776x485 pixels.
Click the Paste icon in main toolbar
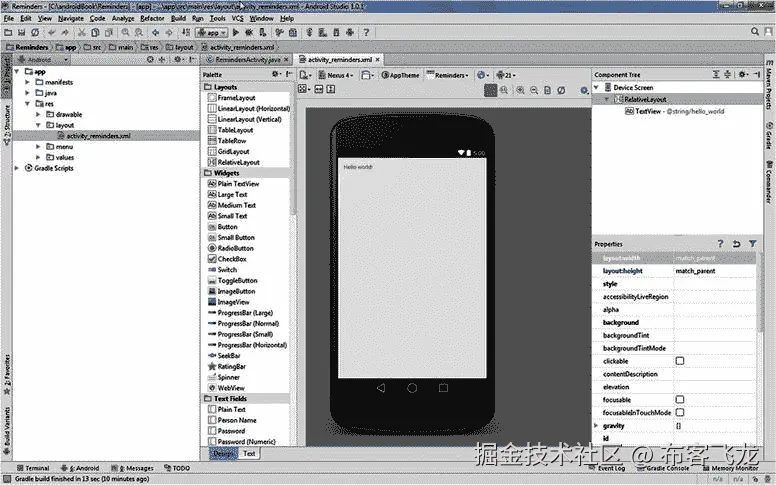(108, 33)
